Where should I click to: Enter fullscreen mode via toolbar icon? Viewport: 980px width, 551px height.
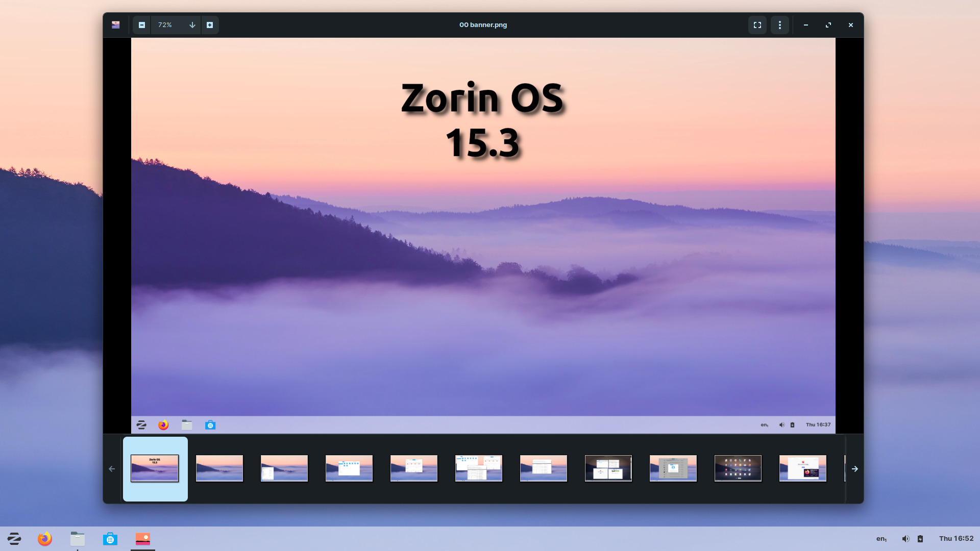pyautogui.click(x=757, y=25)
